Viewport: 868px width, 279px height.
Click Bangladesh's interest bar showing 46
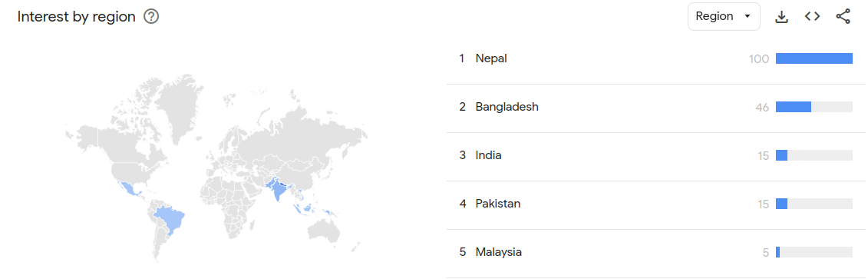tap(794, 108)
